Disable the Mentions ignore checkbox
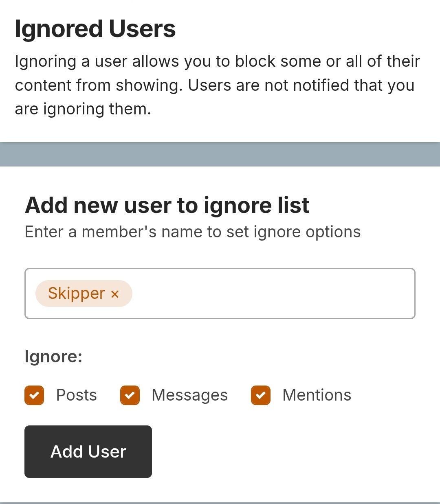The image size is (440, 504). 261,395
